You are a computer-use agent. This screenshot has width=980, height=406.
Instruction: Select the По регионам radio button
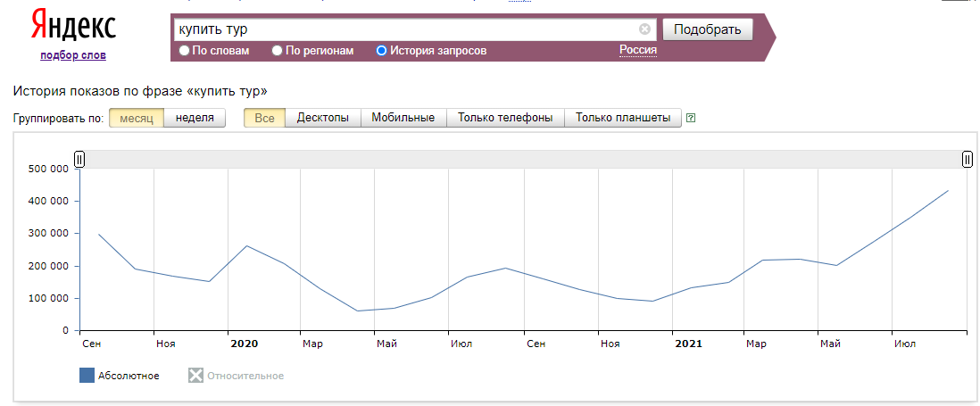[278, 51]
